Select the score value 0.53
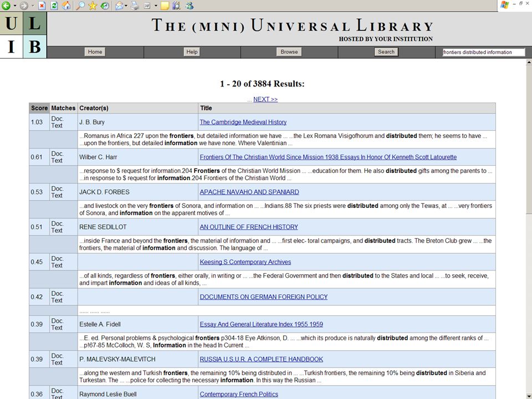Screen dimensions: 532x399 point(37,192)
